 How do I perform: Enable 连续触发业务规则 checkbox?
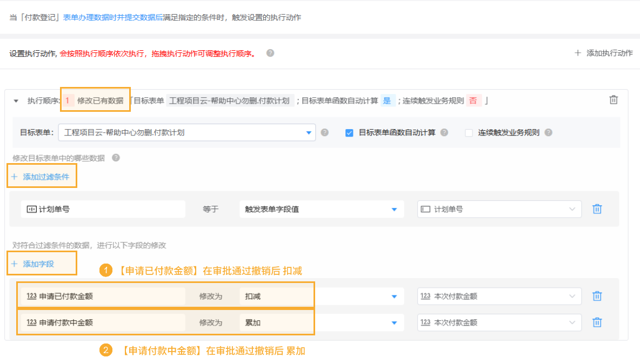tap(469, 133)
